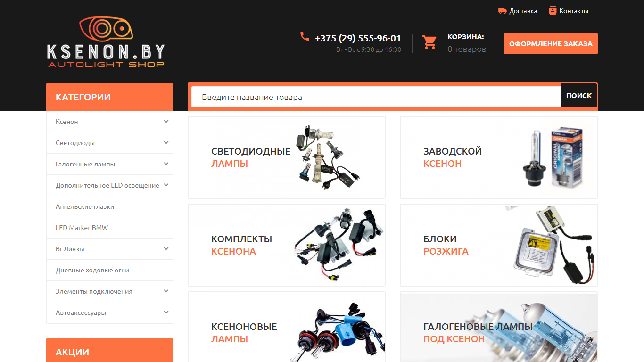The image size is (644, 362).
Task: Click the delivery truck icon
Action: pos(503,11)
